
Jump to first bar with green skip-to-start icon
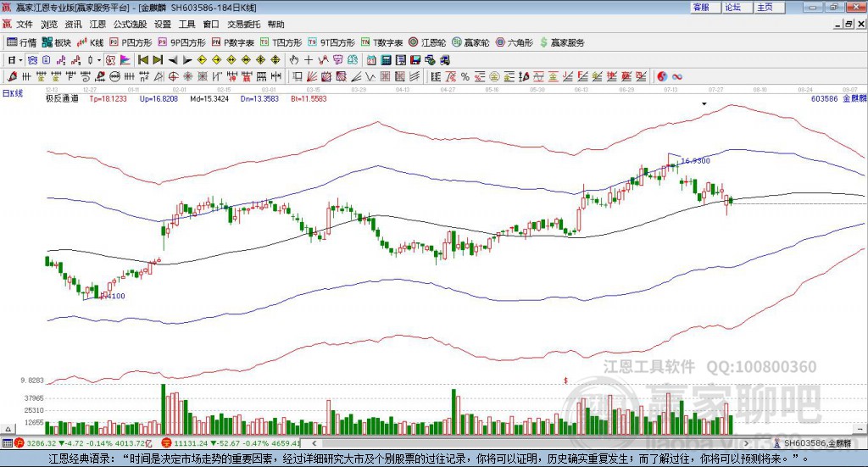(142, 60)
